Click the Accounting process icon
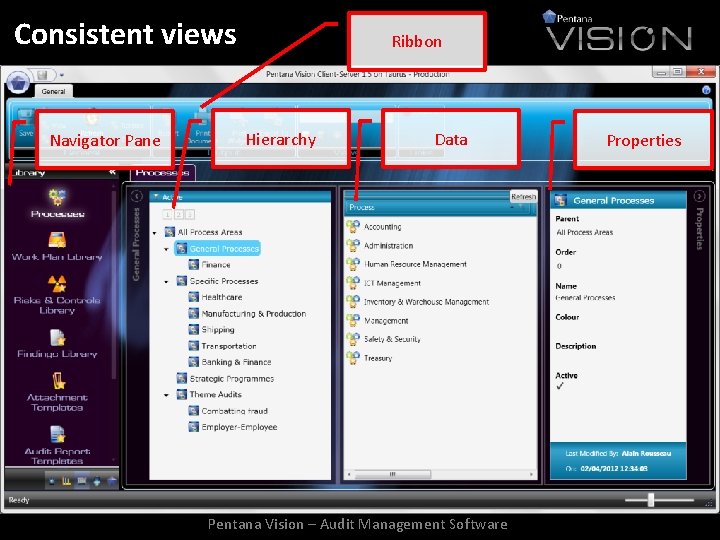Viewport: 720px width, 540px height. coord(353,226)
